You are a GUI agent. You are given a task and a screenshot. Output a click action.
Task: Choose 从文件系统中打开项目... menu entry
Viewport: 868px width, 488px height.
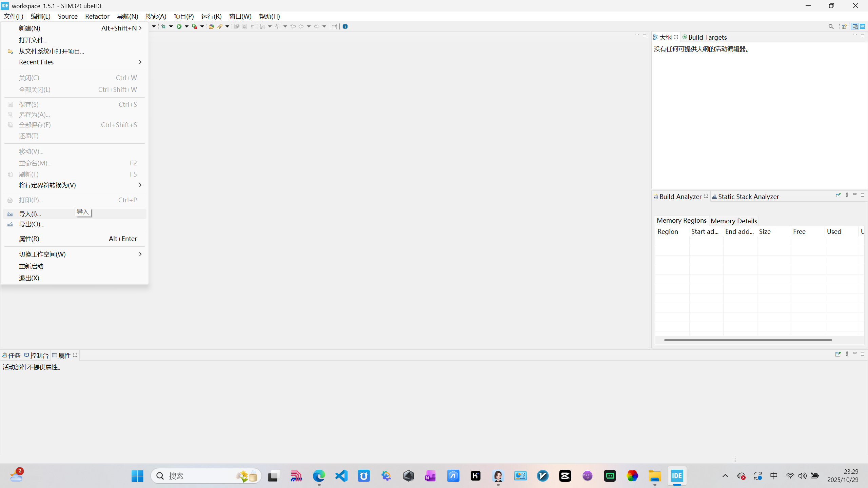[x=52, y=51]
